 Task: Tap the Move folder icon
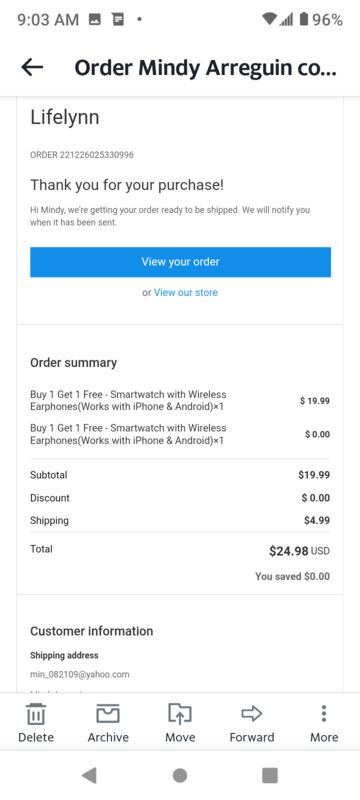coord(180,713)
